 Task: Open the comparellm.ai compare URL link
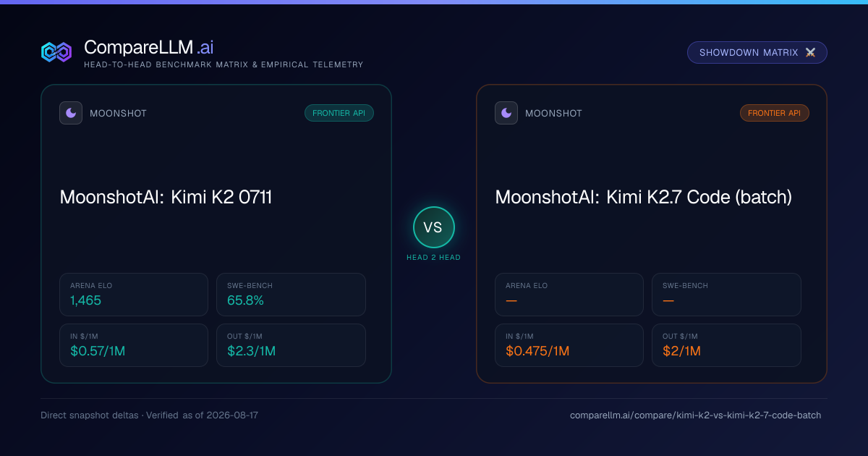(696, 415)
